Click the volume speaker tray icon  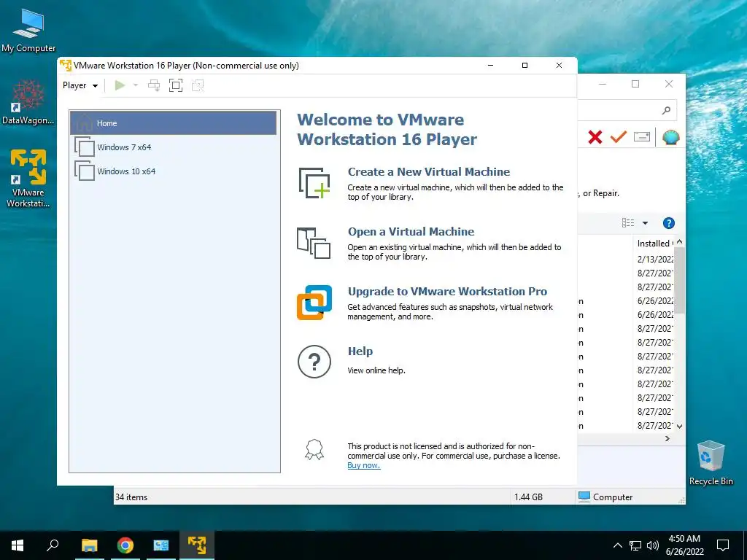[653, 545]
